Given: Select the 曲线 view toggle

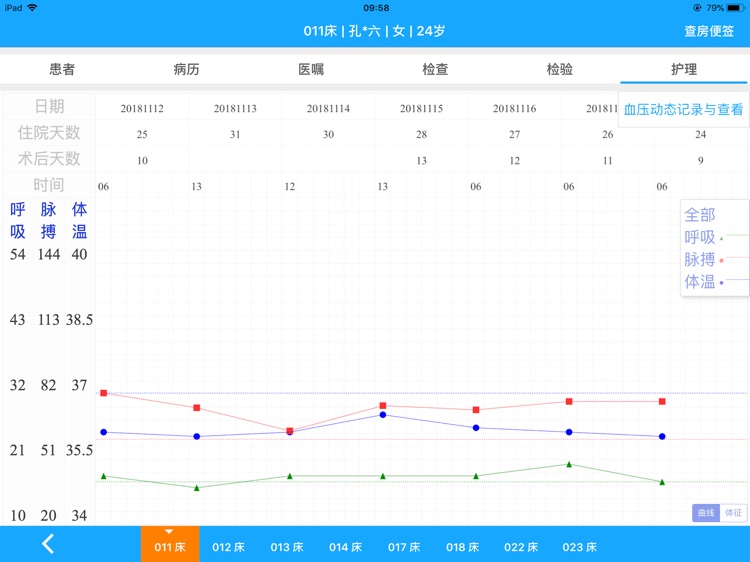Looking at the screenshot, I should (706, 513).
